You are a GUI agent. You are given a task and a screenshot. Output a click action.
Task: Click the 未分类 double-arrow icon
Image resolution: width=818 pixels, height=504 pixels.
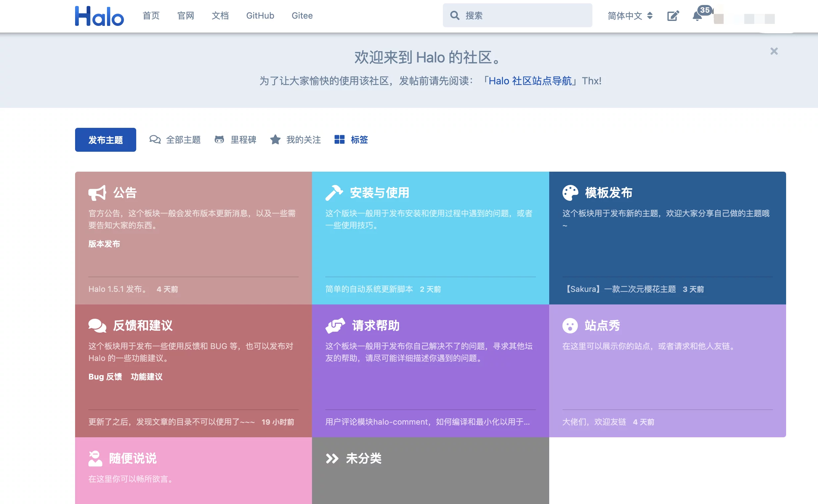pos(332,459)
